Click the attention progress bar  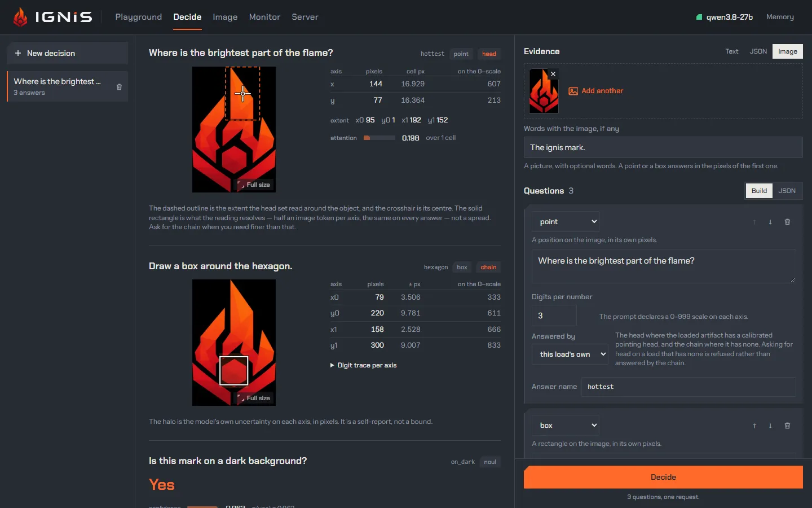pos(379,138)
